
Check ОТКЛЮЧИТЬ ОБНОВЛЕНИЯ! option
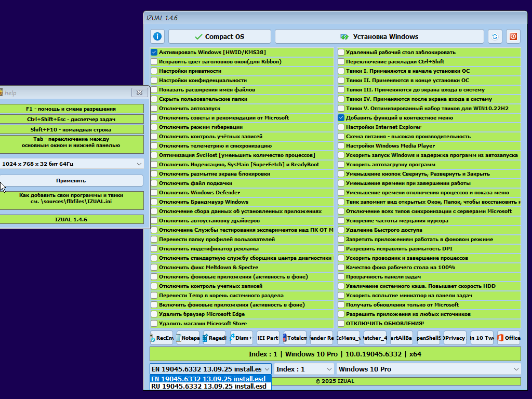341,324
